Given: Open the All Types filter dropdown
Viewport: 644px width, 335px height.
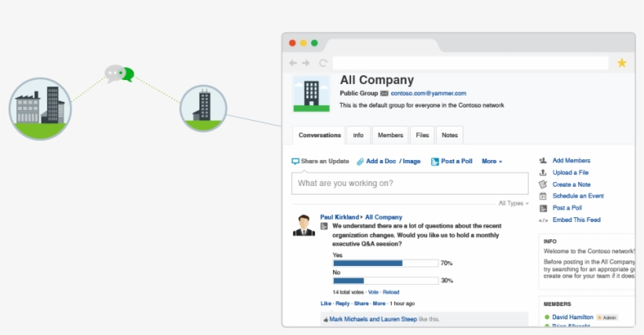Looking at the screenshot, I should coord(514,203).
